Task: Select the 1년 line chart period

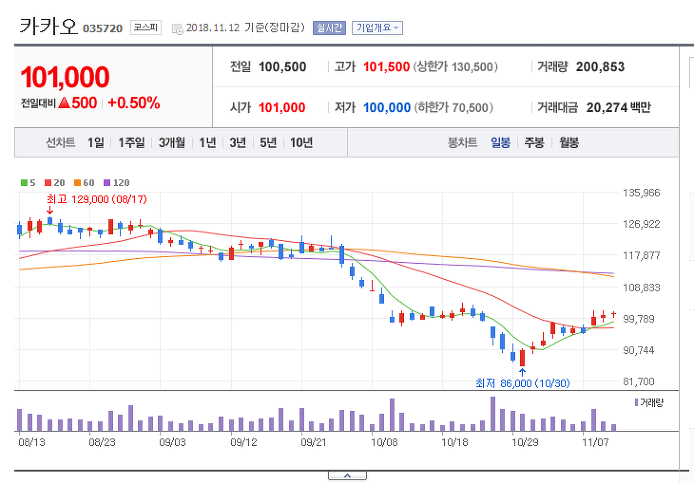Action: pos(207,143)
